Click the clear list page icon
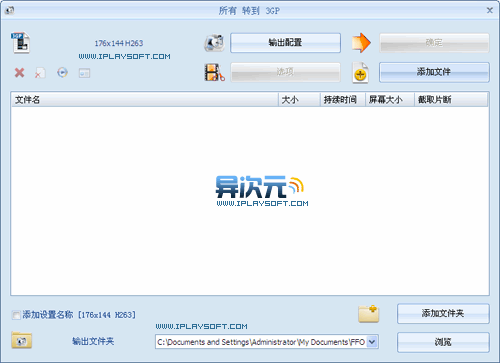500x363 pixels. [40, 73]
